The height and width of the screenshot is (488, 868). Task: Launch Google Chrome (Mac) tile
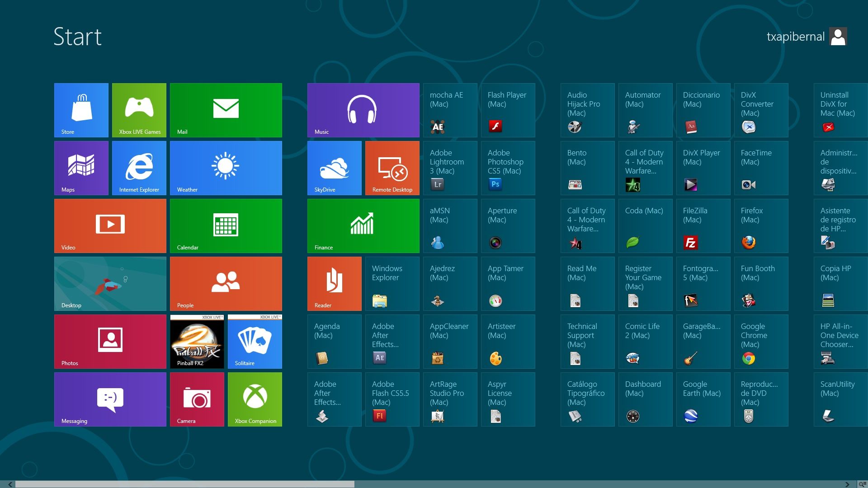tap(761, 341)
